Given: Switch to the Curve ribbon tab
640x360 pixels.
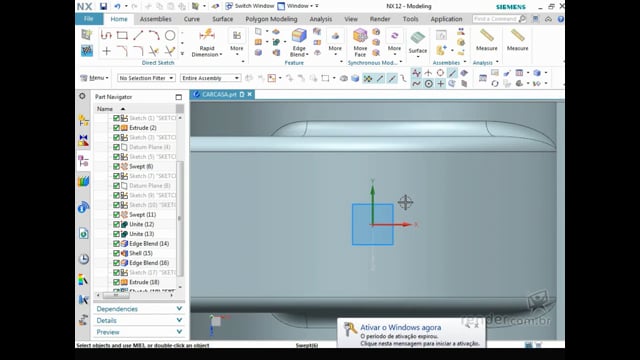Looking at the screenshot, I should click(x=191, y=19).
